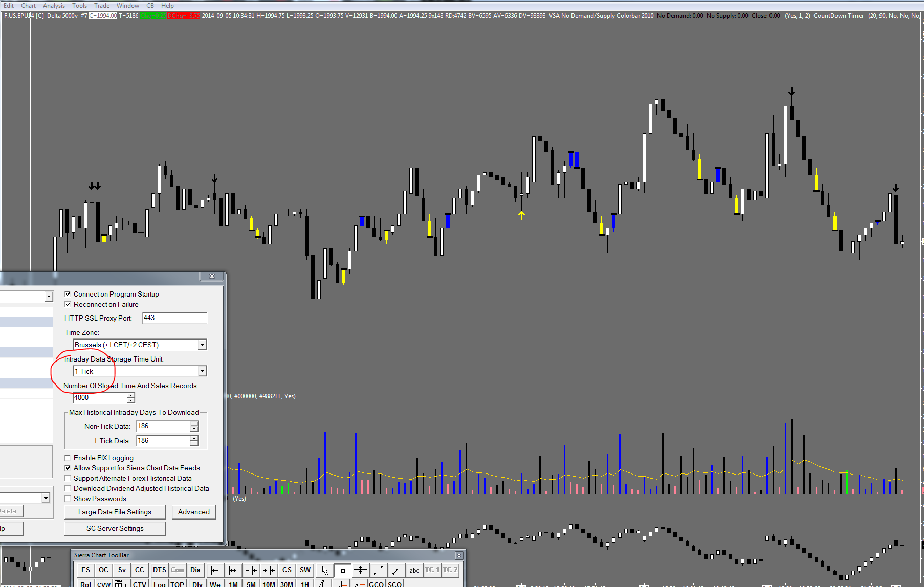Click the thin inward-arrows bar spacing icon
Viewport: 924px width, 587px height.
251,570
